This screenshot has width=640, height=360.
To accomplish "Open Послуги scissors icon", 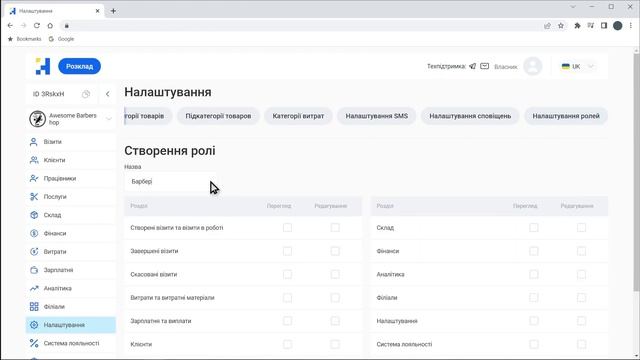I will pos(34,197).
